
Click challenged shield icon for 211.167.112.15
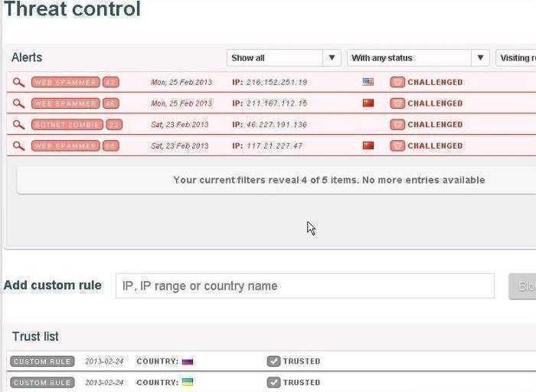pyautogui.click(x=397, y=103)
